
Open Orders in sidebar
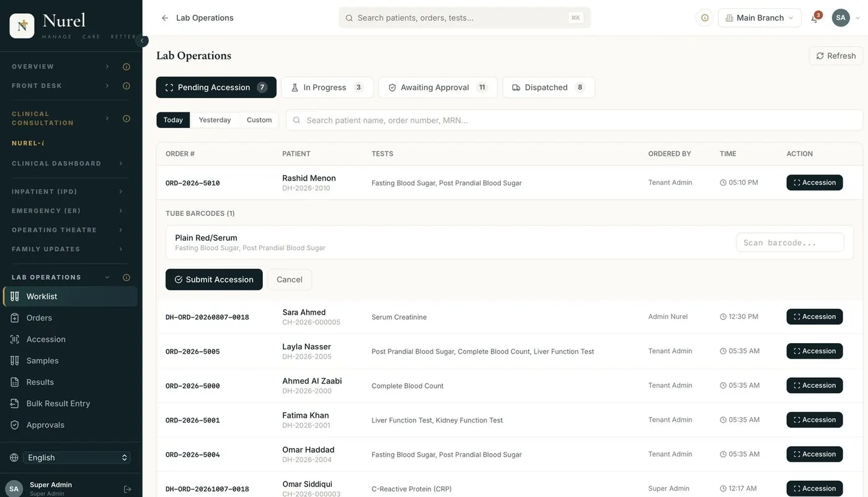point(70,318)
